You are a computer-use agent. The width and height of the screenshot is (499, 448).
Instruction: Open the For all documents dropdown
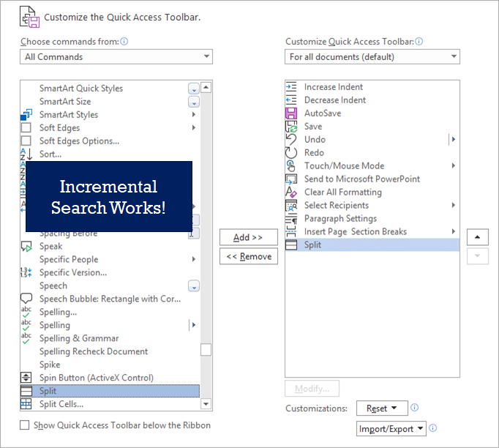coord(372,57)
